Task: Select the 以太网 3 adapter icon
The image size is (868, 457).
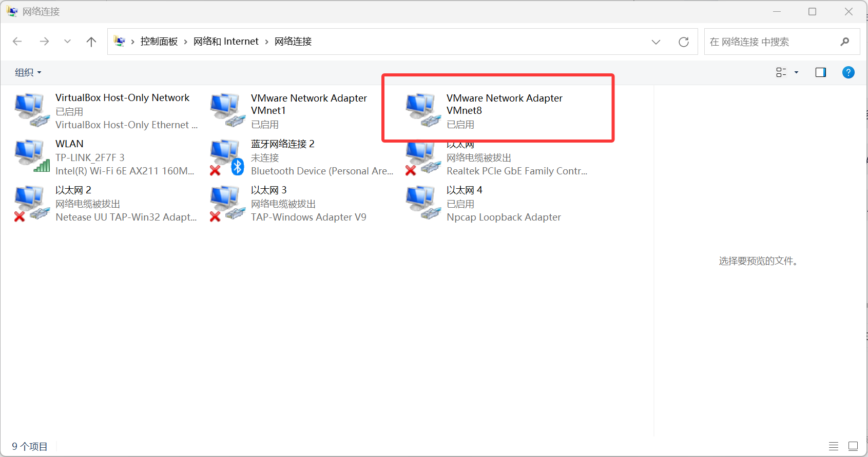Action: click(227, 204)
